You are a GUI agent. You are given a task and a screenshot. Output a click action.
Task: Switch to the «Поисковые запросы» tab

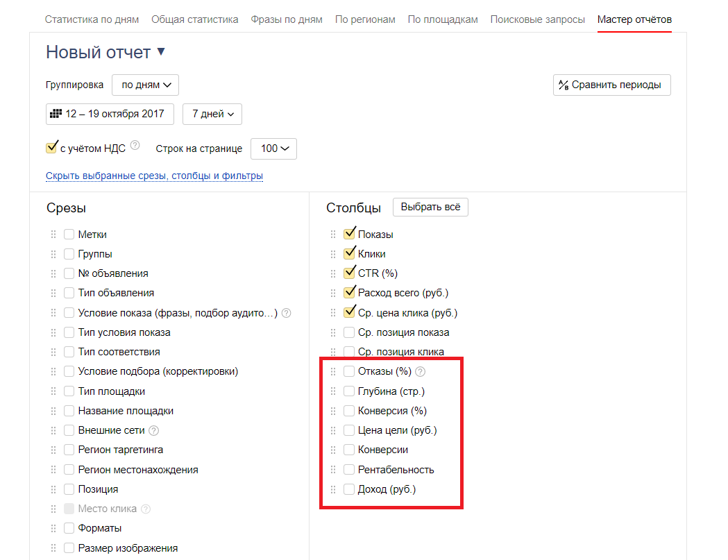[537, 19]
